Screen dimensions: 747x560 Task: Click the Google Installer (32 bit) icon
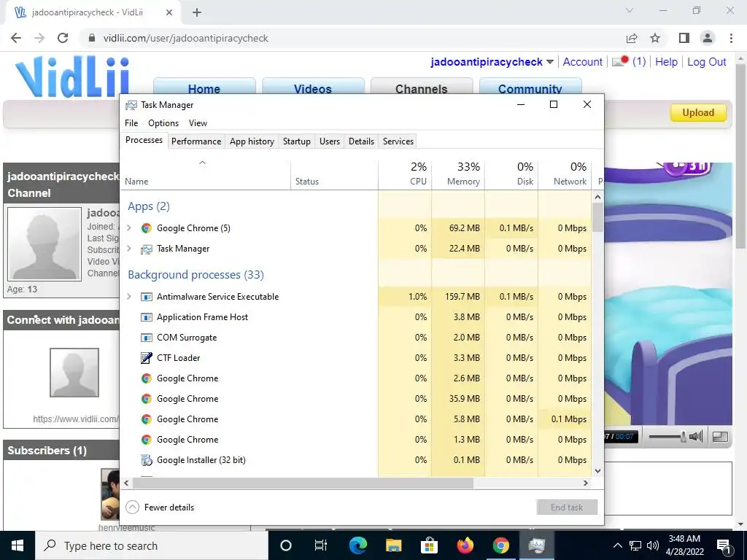pos(146,460)
